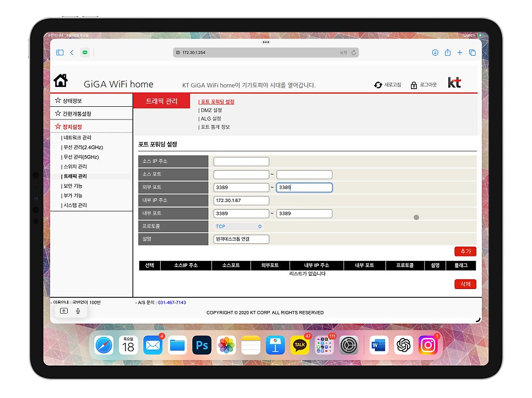Viewport: 532px width, 398px height.
Task: Open 포트 포워딩 설정 link
Action: tap(217, 102)
